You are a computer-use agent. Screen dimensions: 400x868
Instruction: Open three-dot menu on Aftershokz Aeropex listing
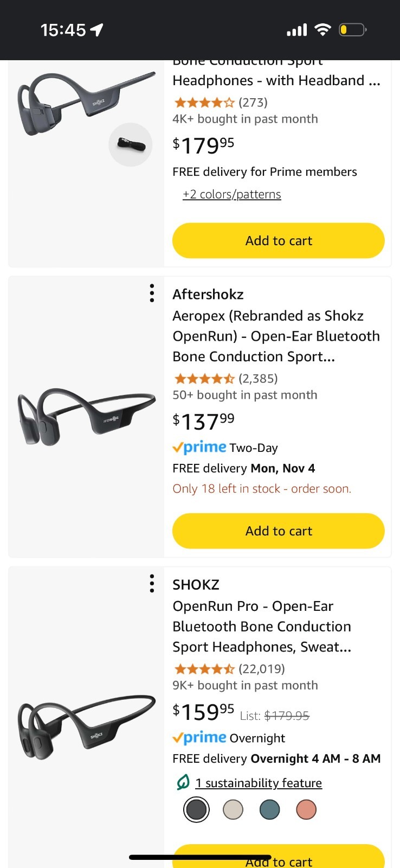pyautogui.click(x=152, y=293)
